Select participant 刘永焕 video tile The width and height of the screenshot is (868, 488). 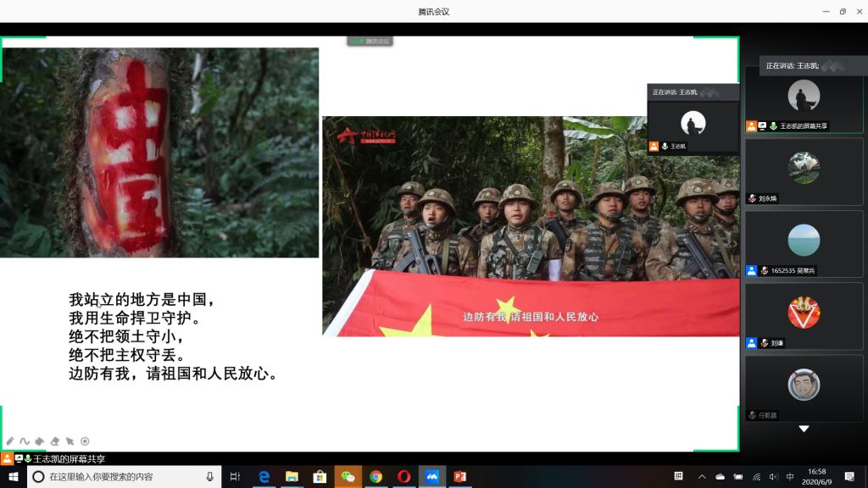coord(804,172)
